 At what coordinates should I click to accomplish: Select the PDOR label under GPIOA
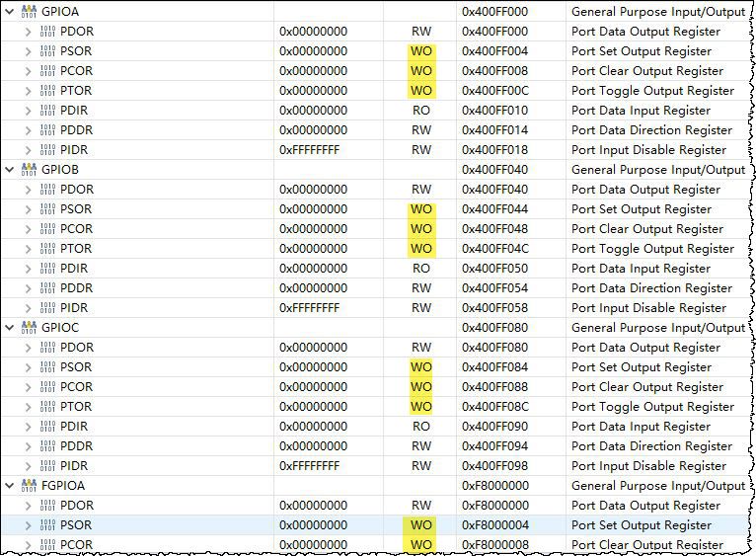point(77,32)
